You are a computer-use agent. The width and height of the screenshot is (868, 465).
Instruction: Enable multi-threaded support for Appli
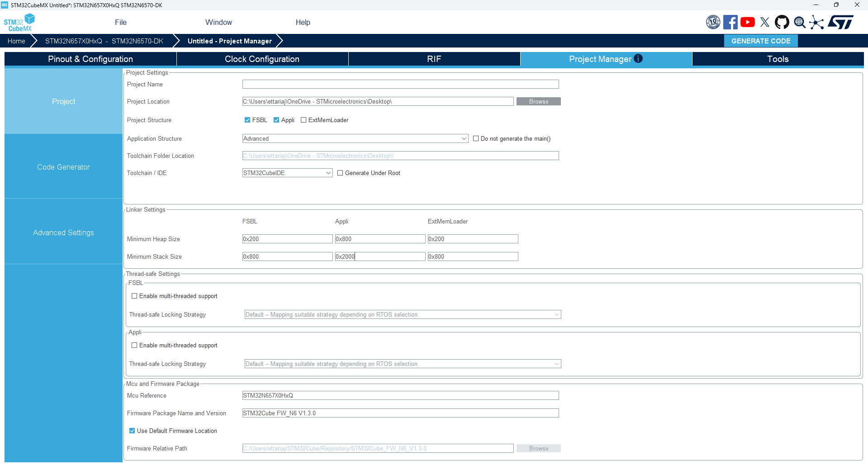[134, 345]
